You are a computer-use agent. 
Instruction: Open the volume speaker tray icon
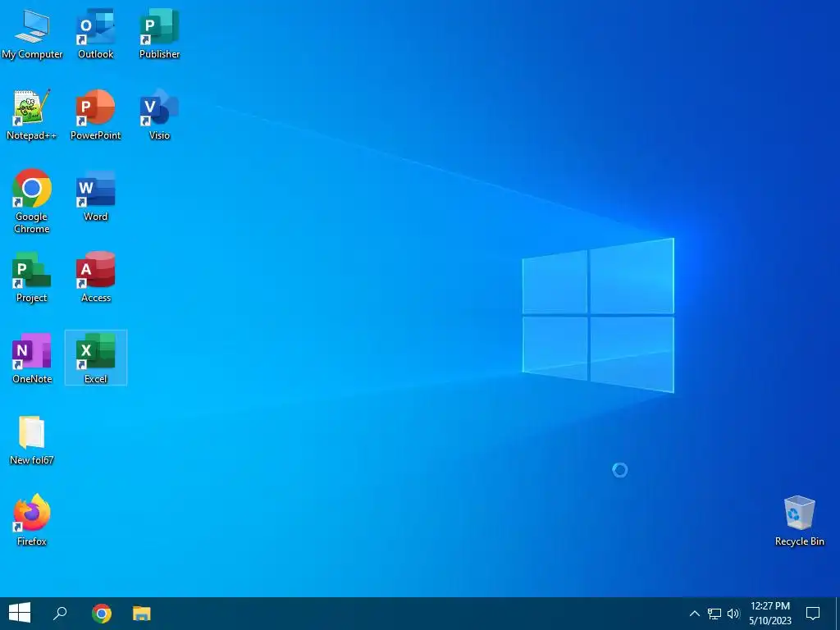tap(733, 614)
